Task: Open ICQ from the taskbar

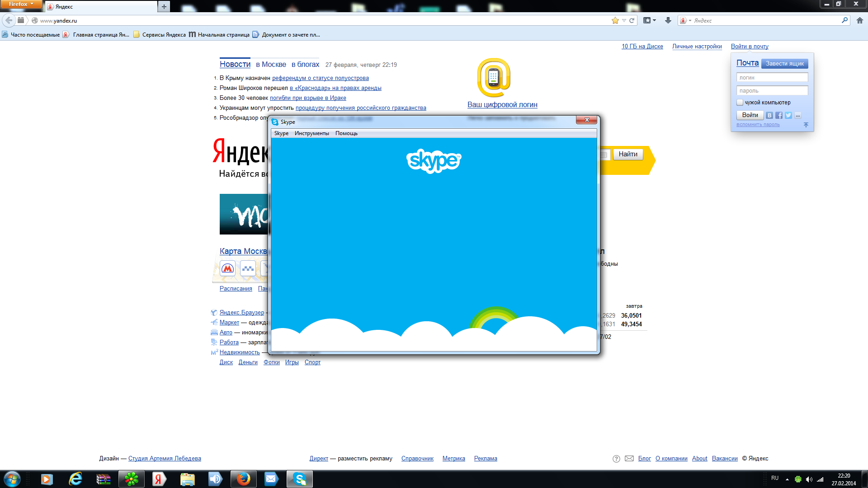Action: [132, 479]
